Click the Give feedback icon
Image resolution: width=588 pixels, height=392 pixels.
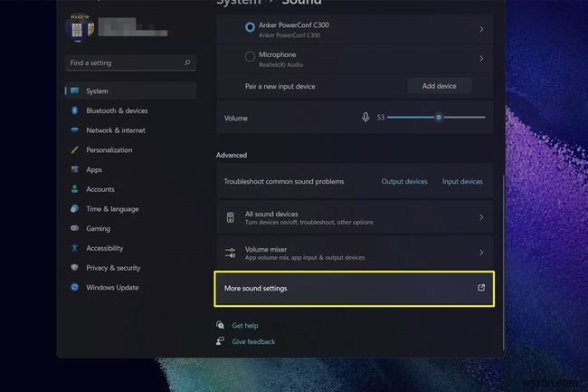click(220, 341)
